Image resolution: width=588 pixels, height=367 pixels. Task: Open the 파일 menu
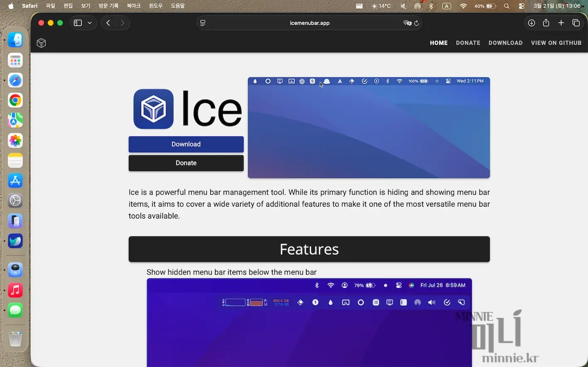point(51,6)
